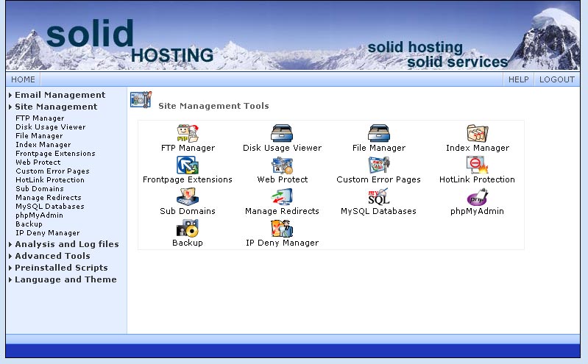
Task: Open the FTP Manager icon
Action: pos(188,133)
